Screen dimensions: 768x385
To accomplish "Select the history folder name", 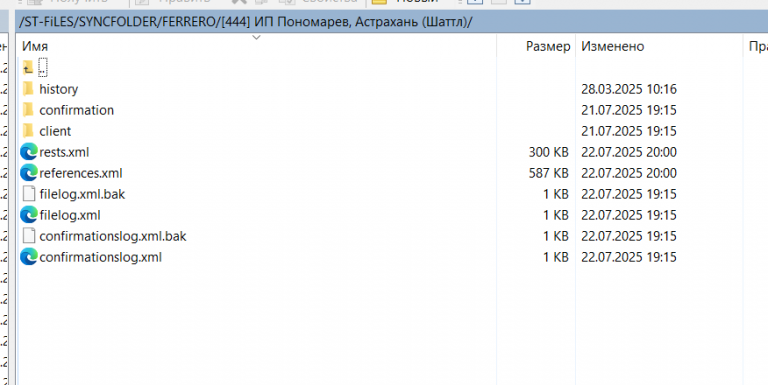I will 59,89.
